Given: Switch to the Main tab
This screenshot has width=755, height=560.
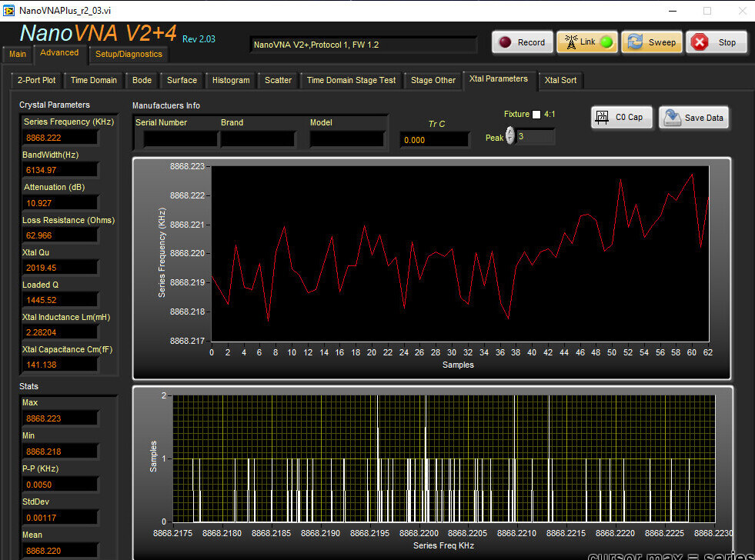Looking at the screenshot, I should [18, 54].
